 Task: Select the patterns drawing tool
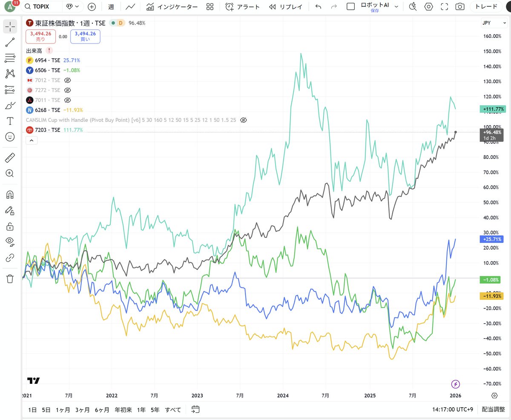[10, 74]
